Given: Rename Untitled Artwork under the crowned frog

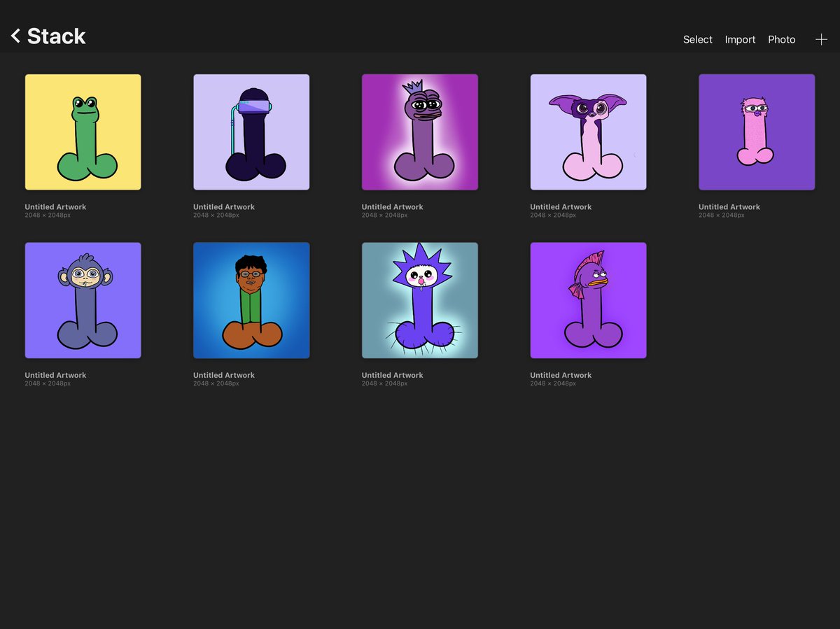Looking at the screenshot, I should pyautogui.click(x=392, y=207).
